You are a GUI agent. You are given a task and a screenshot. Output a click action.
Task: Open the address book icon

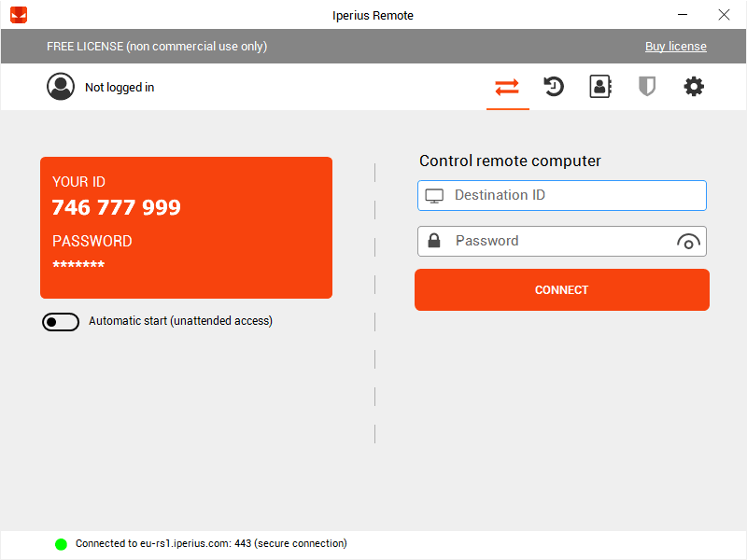pos(599,87)
